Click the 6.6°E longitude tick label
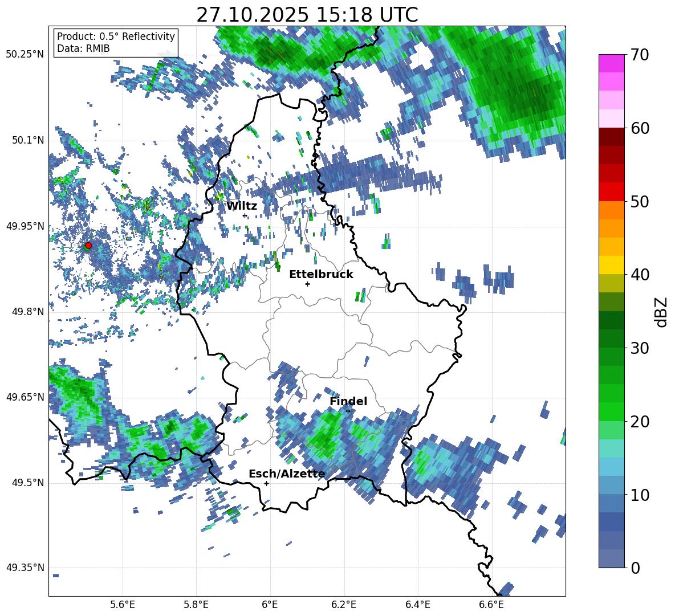The height and width of the screenshot is (616, 675). coord(491,605)
